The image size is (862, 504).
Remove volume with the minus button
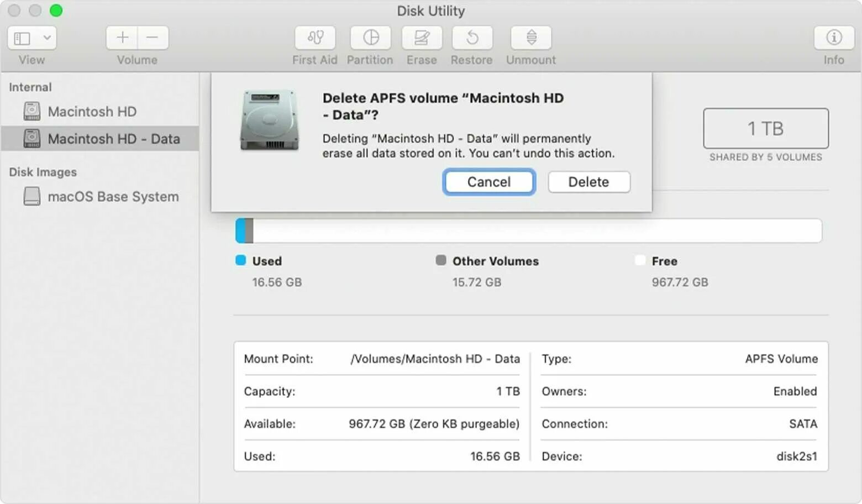tap(153, 38)
